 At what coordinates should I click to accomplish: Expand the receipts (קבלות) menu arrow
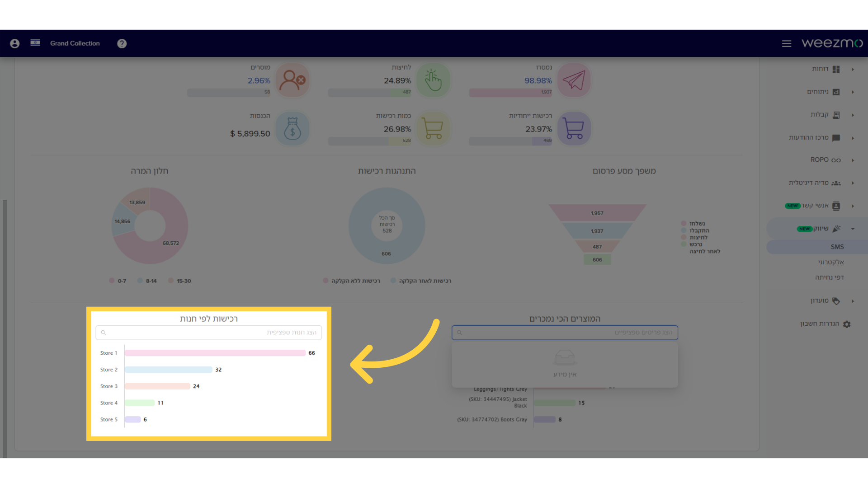[x=853, y=115]
